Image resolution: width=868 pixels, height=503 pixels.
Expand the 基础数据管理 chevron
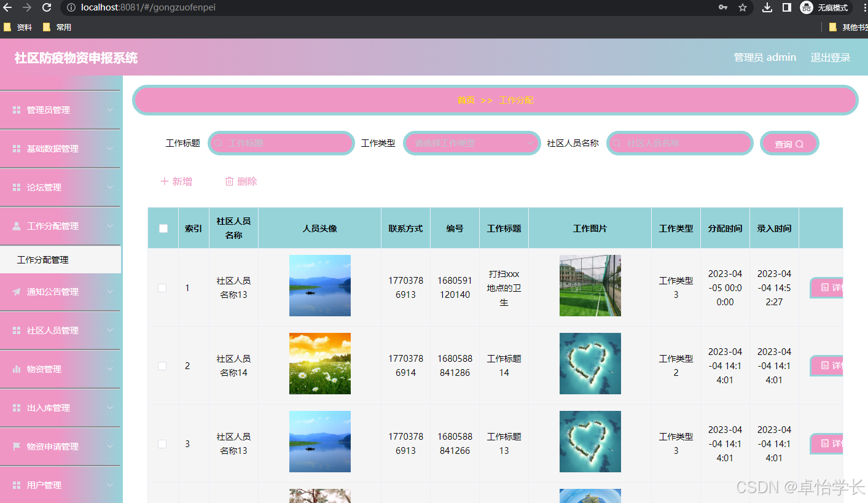(110, 149)
